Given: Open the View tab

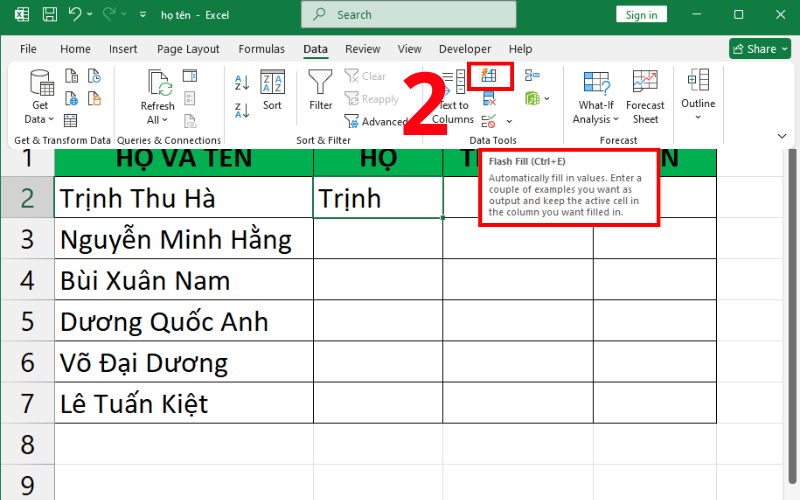Looking at the screenshot, I should [410, 49].
